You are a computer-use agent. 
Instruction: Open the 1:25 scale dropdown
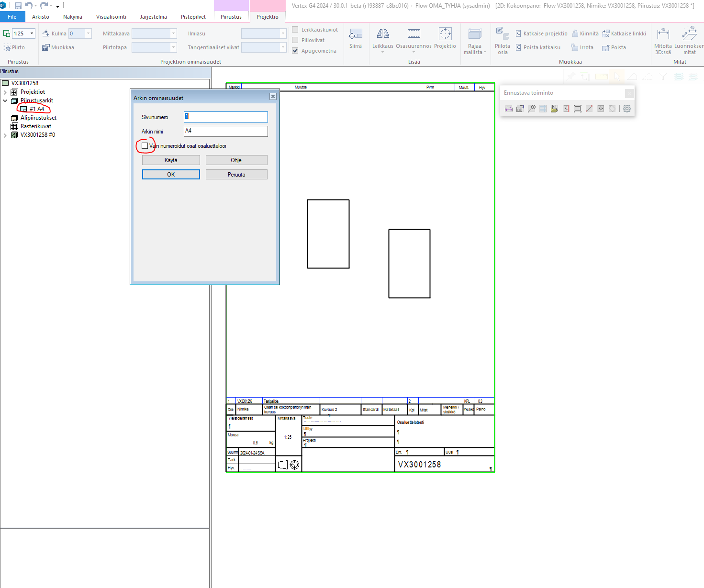[x=32, y=33]
